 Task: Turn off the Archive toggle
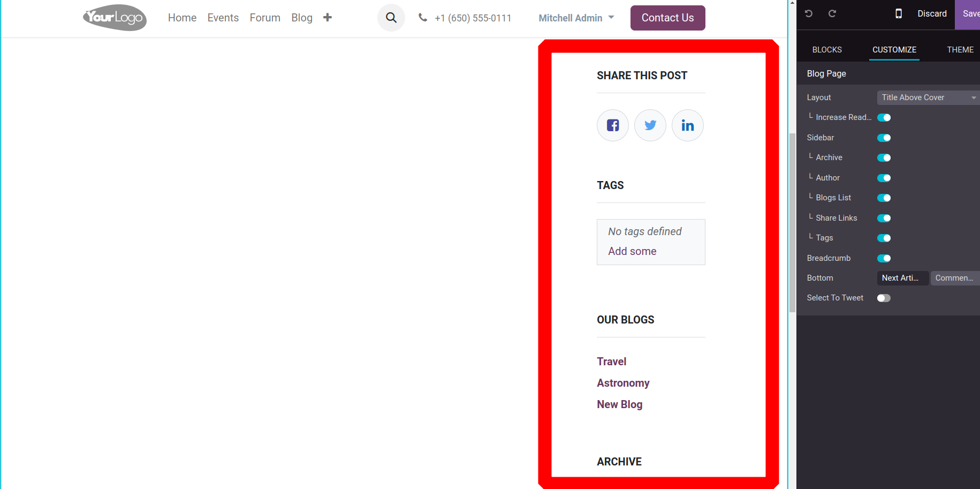pyautogui.click(x=884, y=157)
